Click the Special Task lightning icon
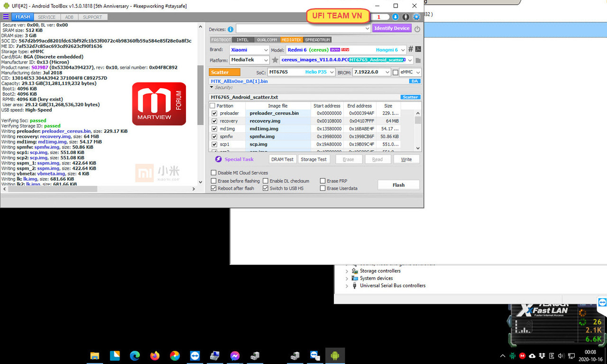607x364 pixels. [x=219, y=159]
